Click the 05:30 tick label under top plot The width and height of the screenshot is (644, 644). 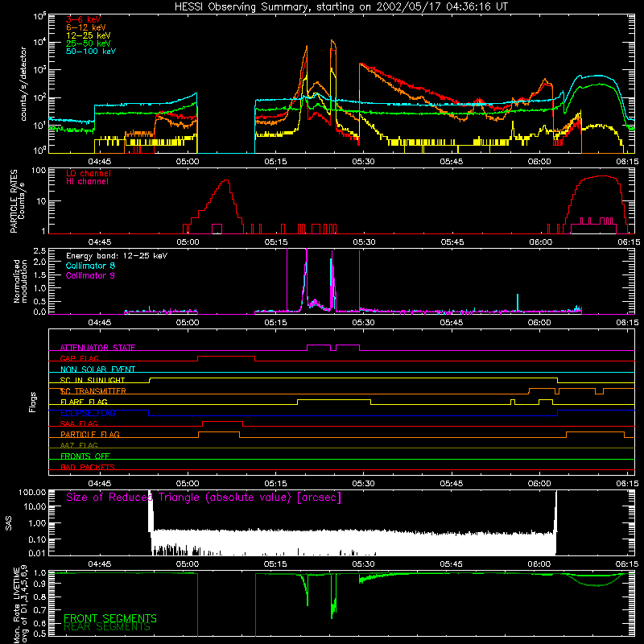tap(363, 162)
